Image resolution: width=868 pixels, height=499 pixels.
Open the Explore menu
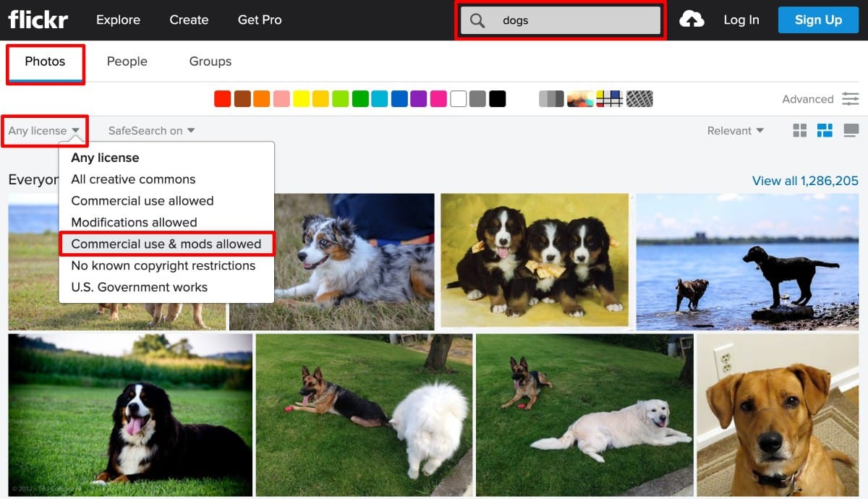pyautogui.click(x=118, y=20)
